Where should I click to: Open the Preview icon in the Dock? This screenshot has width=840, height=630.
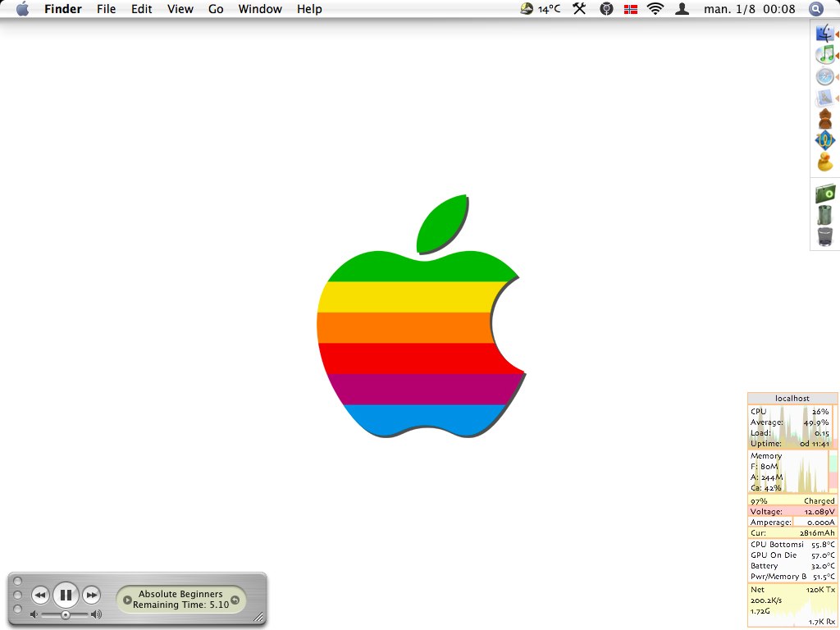point(825,98)
